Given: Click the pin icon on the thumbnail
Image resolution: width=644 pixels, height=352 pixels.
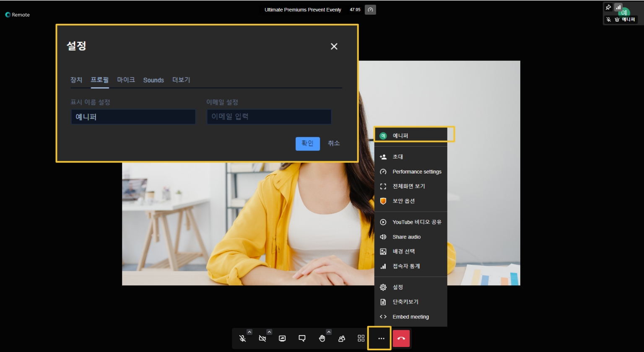Looking at the screenshot, I should (x=608, y=7).
